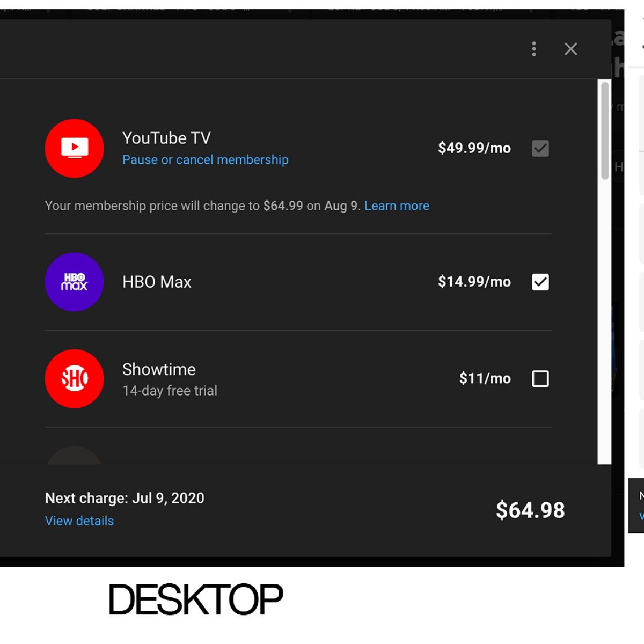Image resolution: width=644 pixels, height=644 pixels.
Task: Click the $49.99/mo price
Action: click(474, 148)
